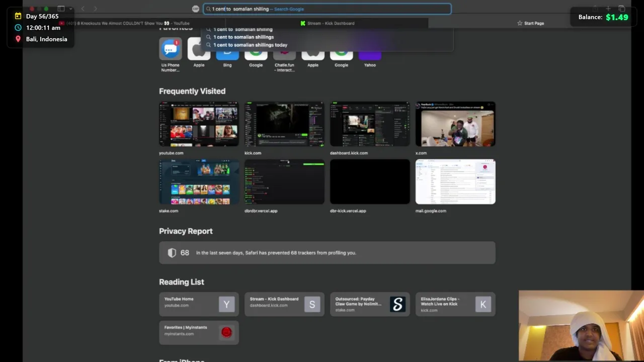Viewport: 644px width, 362px height.
Task: Open Favorites | Myinstants reading list item
Action: click(199, 333)
